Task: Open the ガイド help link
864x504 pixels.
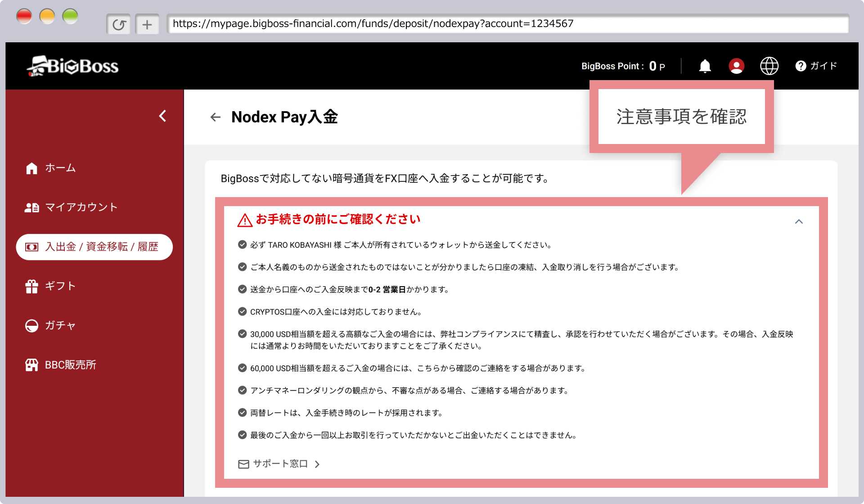Action: tap(816, 66)
